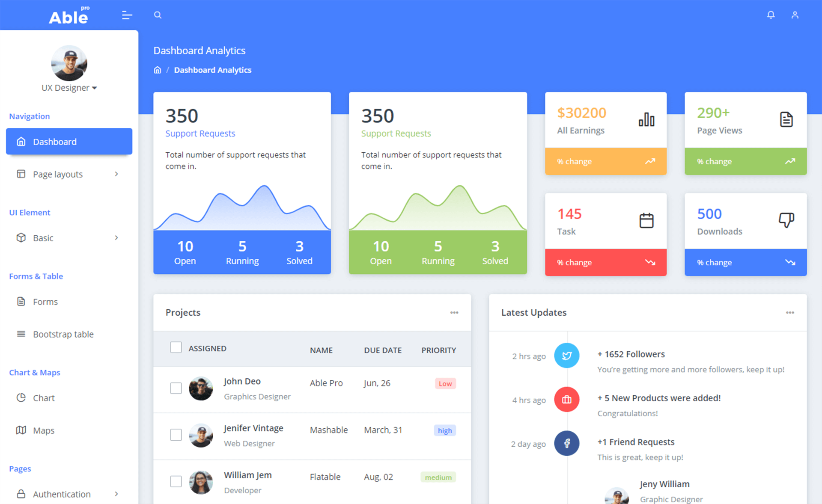Click the % change button on Task card
The width and height of the screenshot is (822, 504).
tap(605, 262)
